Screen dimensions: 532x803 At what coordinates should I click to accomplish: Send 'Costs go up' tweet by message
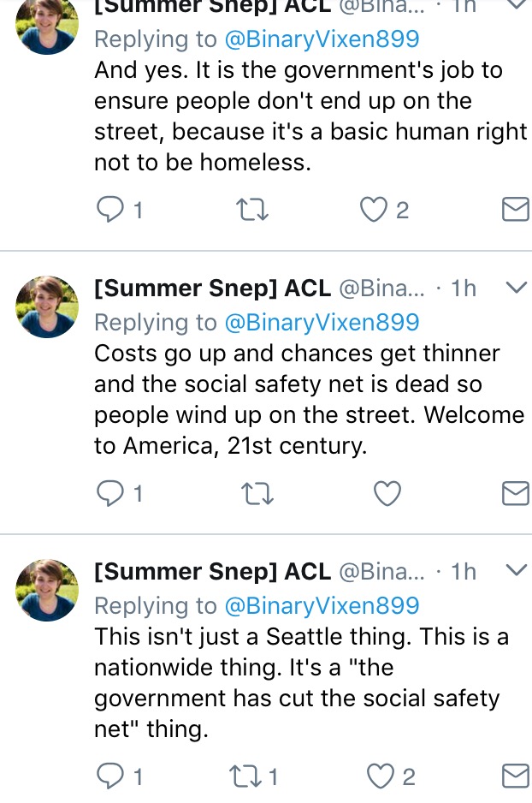click(515, 492)
